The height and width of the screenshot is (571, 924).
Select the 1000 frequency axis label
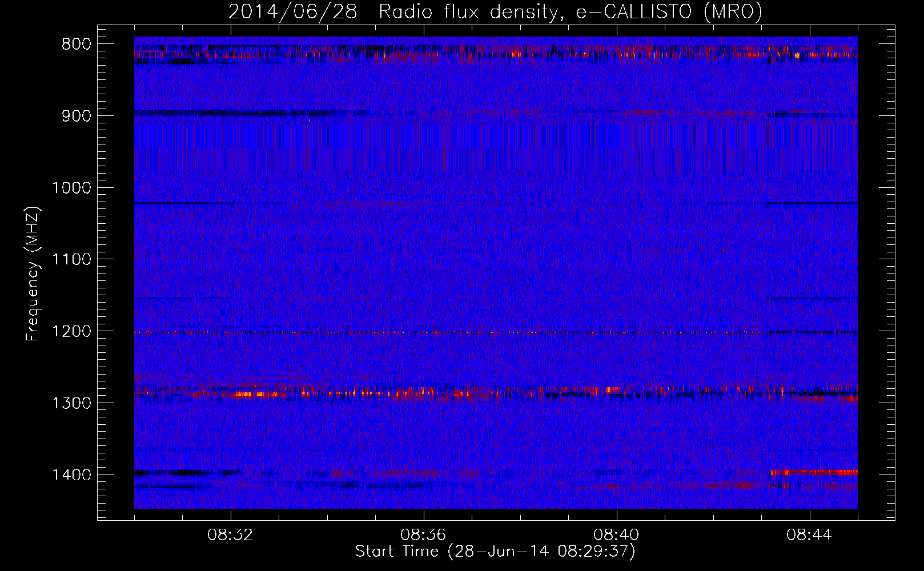pyautogui.click(x=71, y=188)
